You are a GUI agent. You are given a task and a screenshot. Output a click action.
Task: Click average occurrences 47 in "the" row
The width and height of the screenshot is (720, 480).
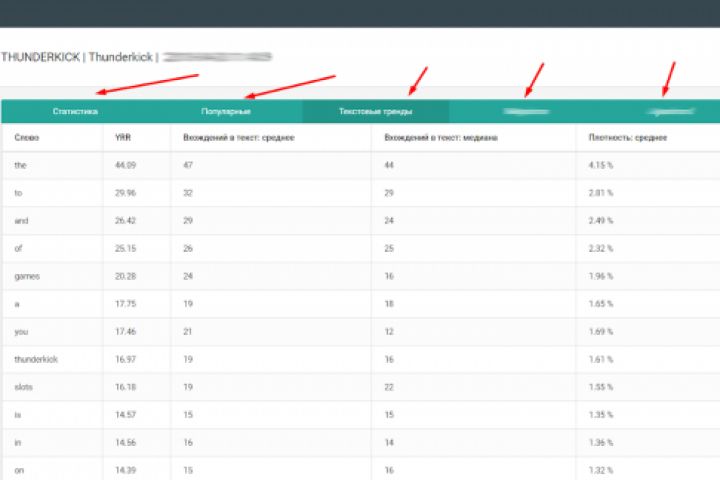188,165
